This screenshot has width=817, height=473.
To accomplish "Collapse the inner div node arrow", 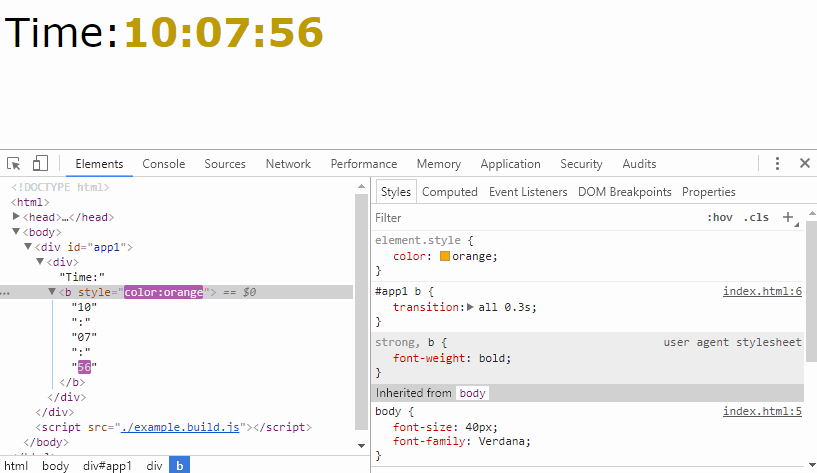I will [40, 262].
